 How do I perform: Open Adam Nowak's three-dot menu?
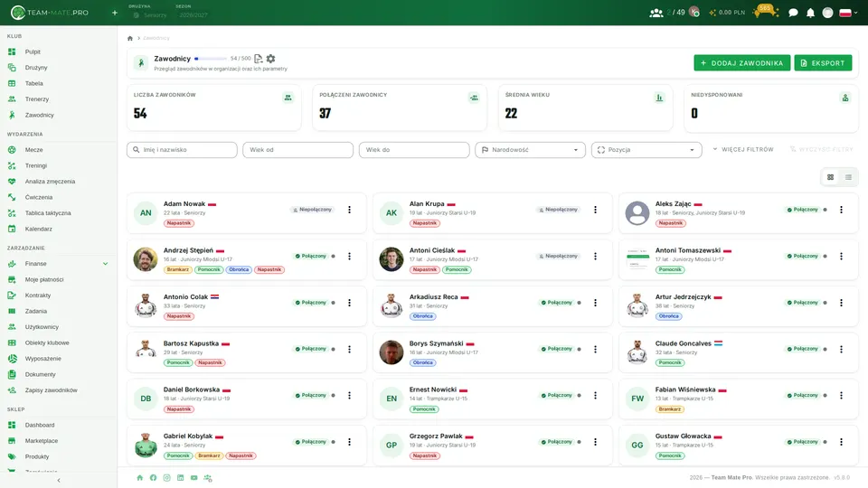pos(349,210)
